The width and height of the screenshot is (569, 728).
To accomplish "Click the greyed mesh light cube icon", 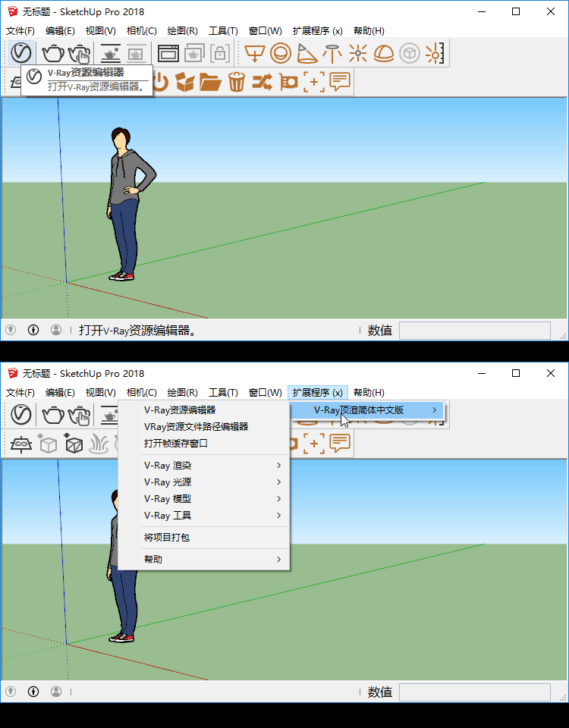I will click(409, 53).
